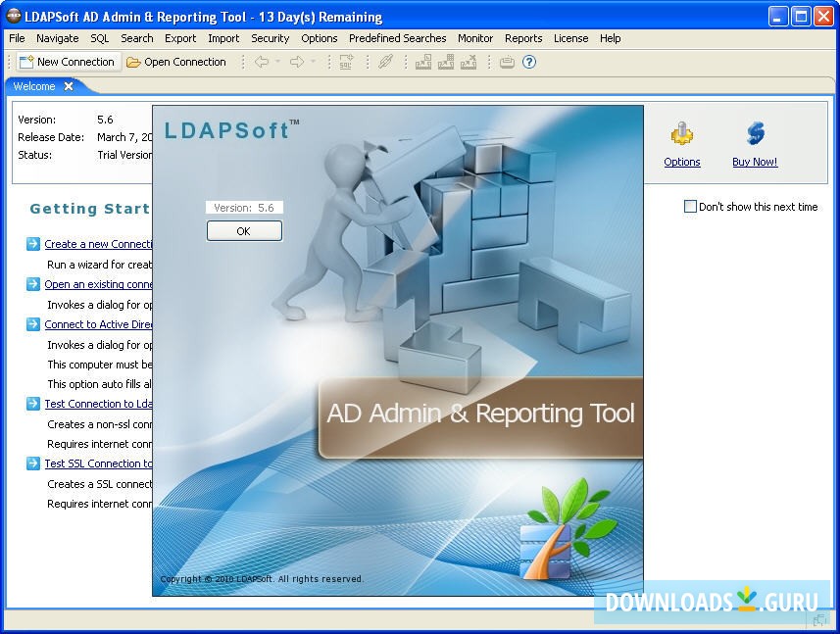This screenshot has height=634, width=840.
Task: Open help using the question mark icon
Action: (x=527, y=62)
